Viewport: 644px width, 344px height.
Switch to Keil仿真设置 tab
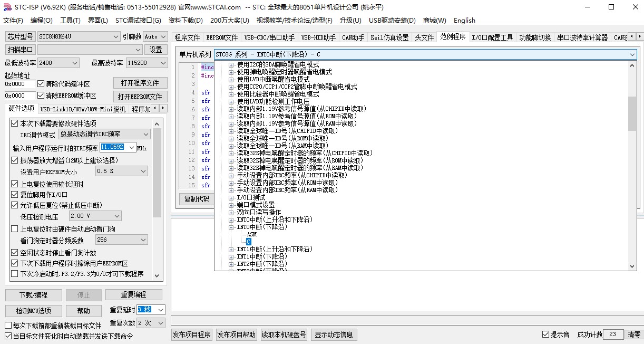[x=389, y=37]
